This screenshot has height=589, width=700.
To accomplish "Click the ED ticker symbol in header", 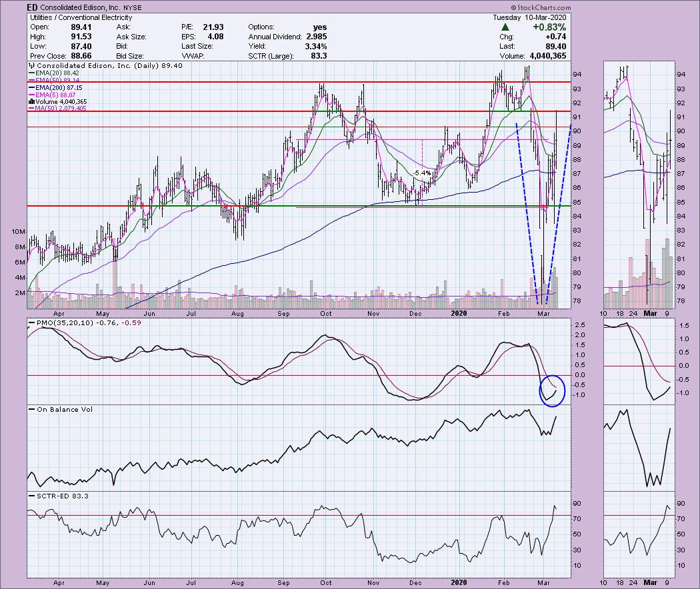I will pos(32,7).
